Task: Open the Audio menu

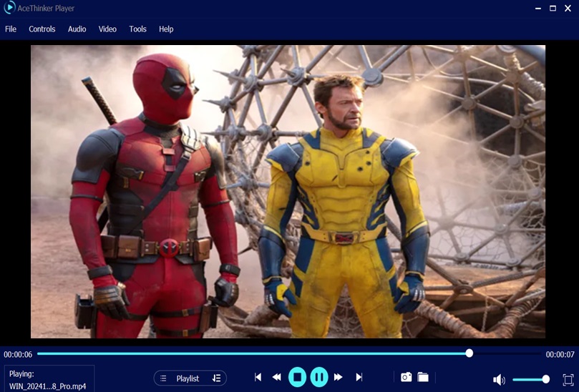Action: pyautogui.click(x=77, y=29)
